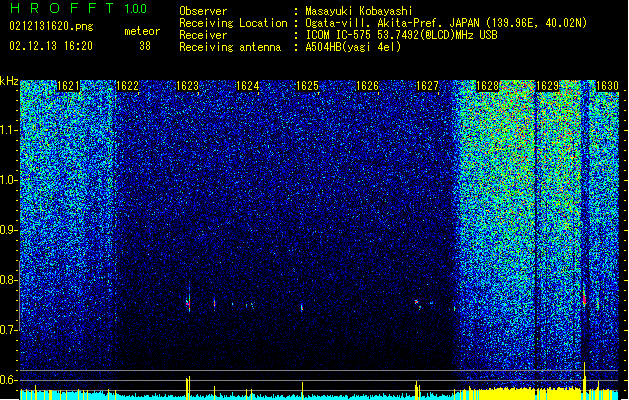
Task: Click the Observer label
Action: [x=203, y=11]
